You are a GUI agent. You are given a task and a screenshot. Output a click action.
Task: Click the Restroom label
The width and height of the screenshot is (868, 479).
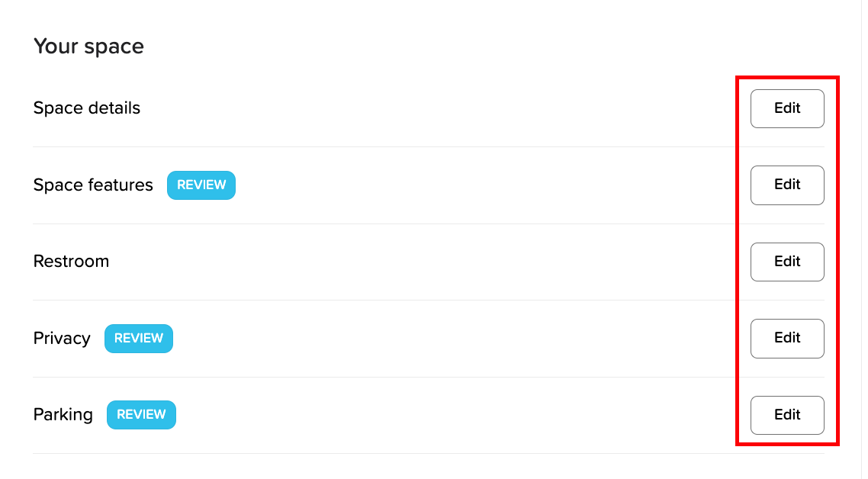tap(71, 262)
